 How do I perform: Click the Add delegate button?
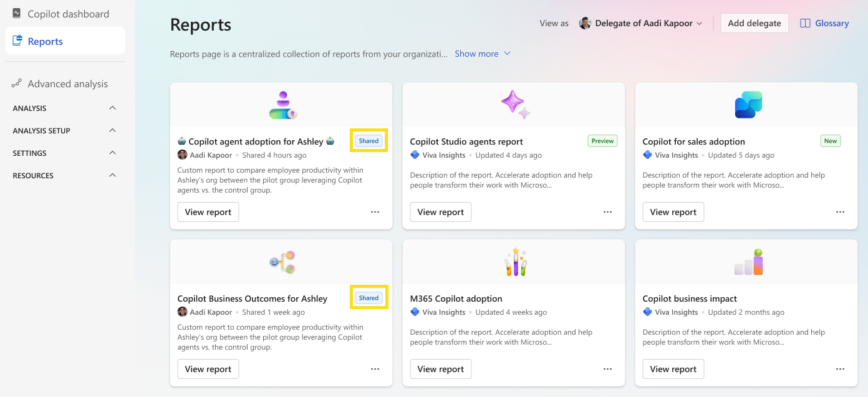(755, 22)
